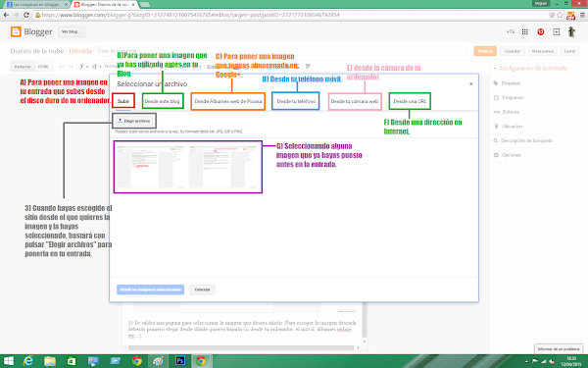Go back using the browser Back arrow
The width and height of the screenshot is (588, 368).
(6, 15)
